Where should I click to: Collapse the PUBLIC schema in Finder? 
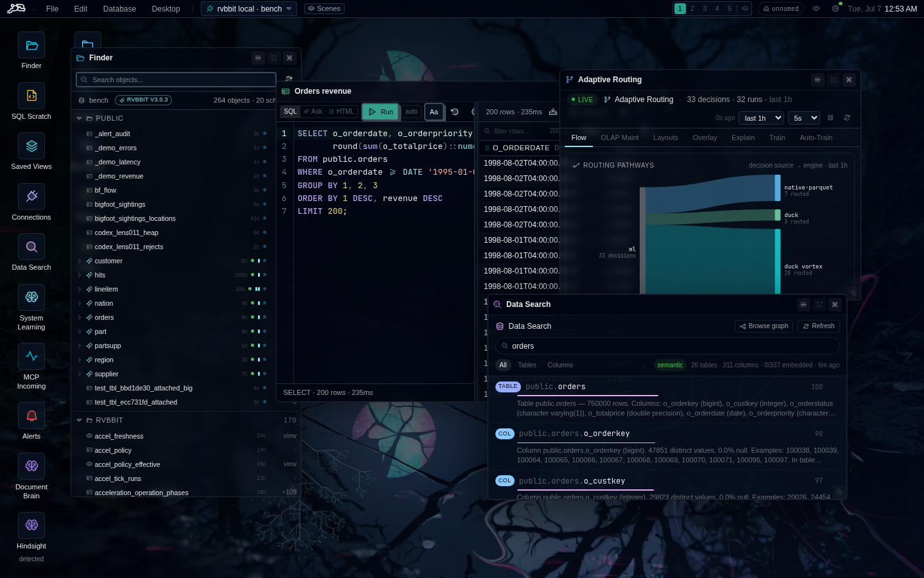[x=80, y=119]
